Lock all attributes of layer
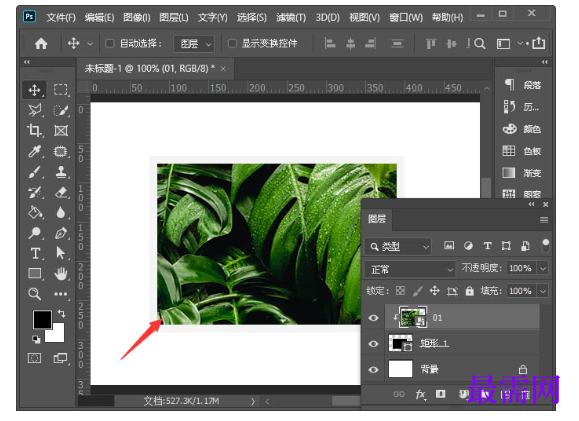The width and height of the screenshot is (579, 421). 469,291
